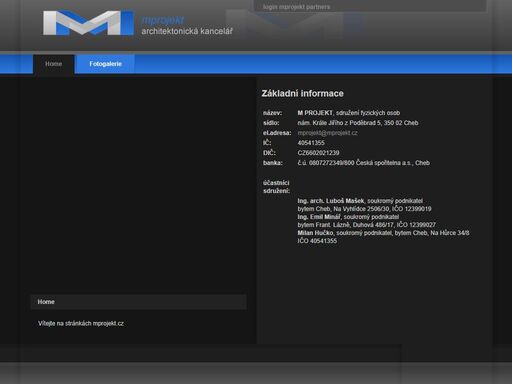This screenshot has width=512, height=384.
Task: Select name Ing. Emil Minář
Action: coord(319,217)
